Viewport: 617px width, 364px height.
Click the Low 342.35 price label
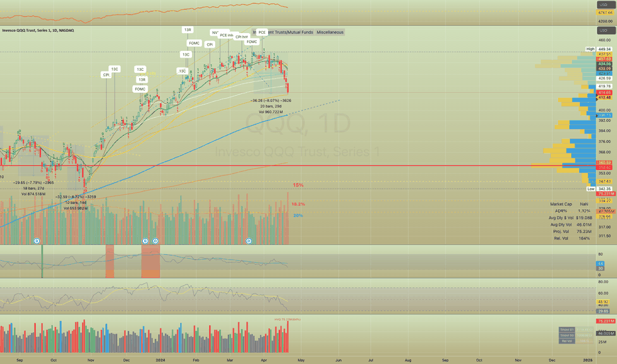[599, 189]
